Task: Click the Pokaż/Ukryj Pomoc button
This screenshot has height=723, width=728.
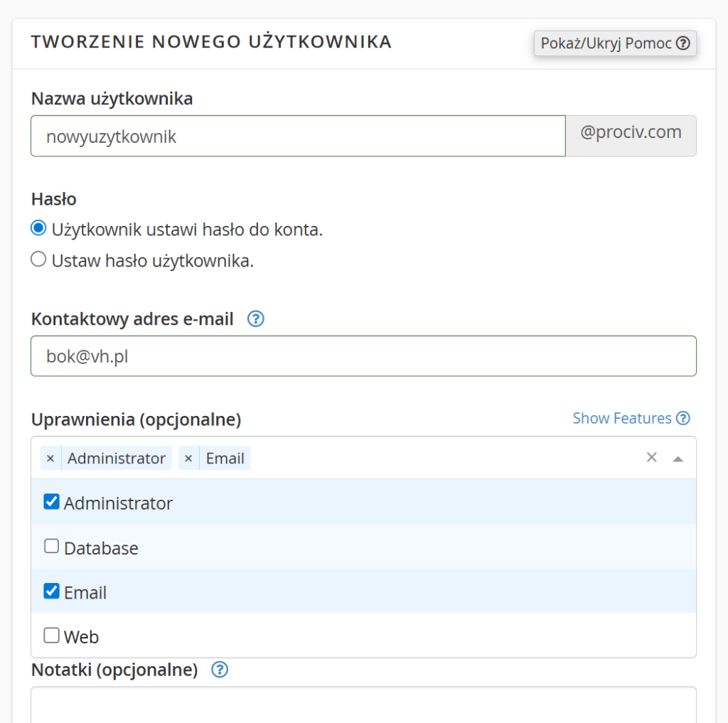Action: [615, 43]
